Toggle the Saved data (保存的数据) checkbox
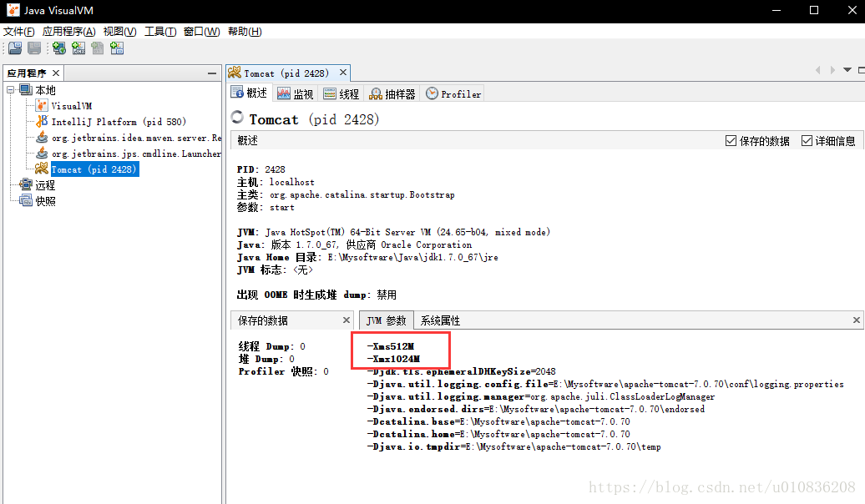 (x=731, y=141)
